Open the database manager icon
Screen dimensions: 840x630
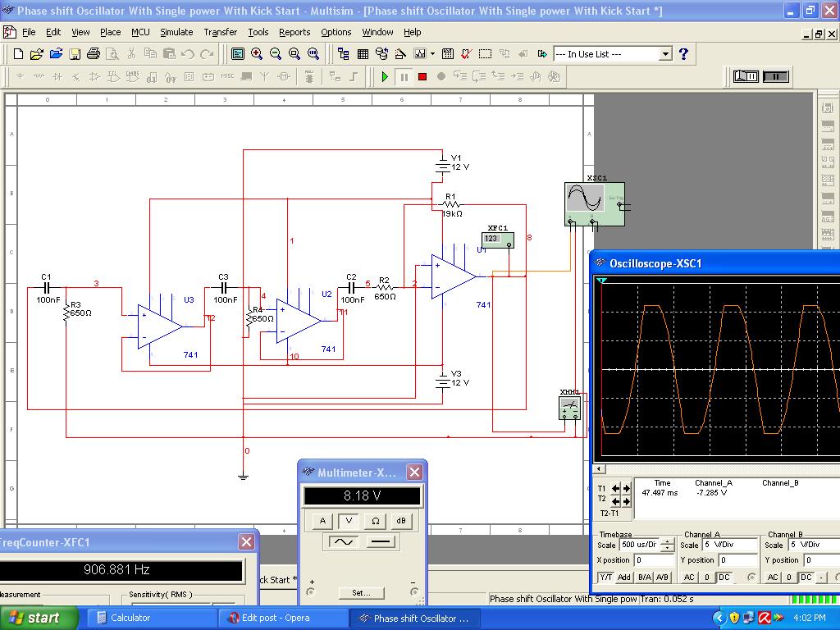point(381,53)
